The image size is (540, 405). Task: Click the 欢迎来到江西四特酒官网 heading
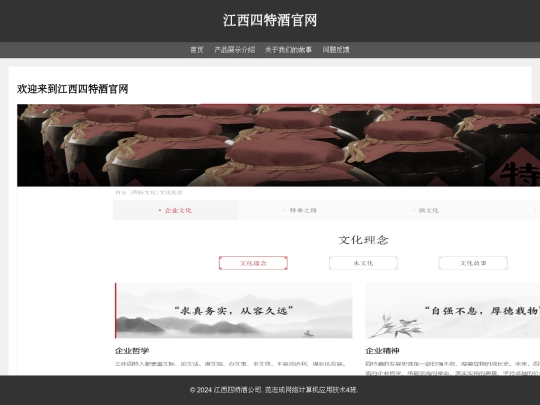tap(73, 89)
